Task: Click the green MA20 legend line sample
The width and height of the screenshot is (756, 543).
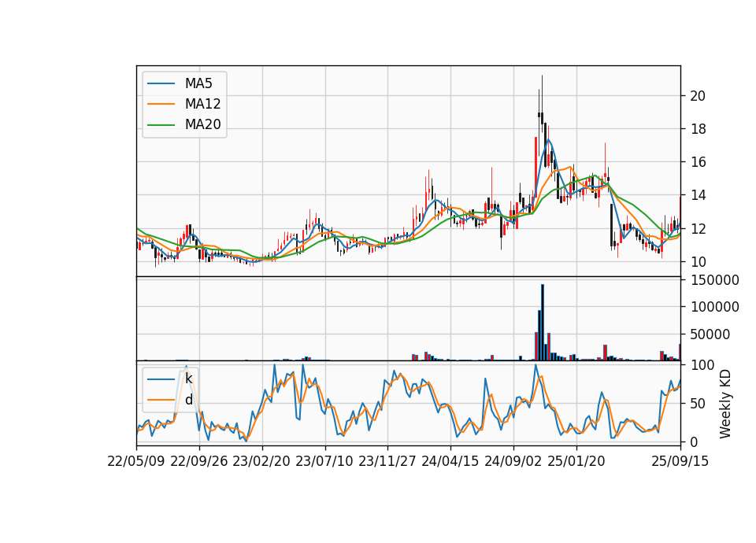Action: (x=161, y=124)
